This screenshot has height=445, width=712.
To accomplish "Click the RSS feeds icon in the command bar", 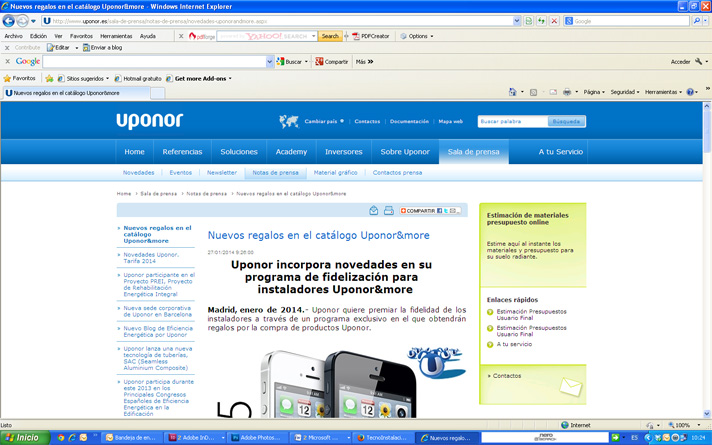I will tap(534, 92).
